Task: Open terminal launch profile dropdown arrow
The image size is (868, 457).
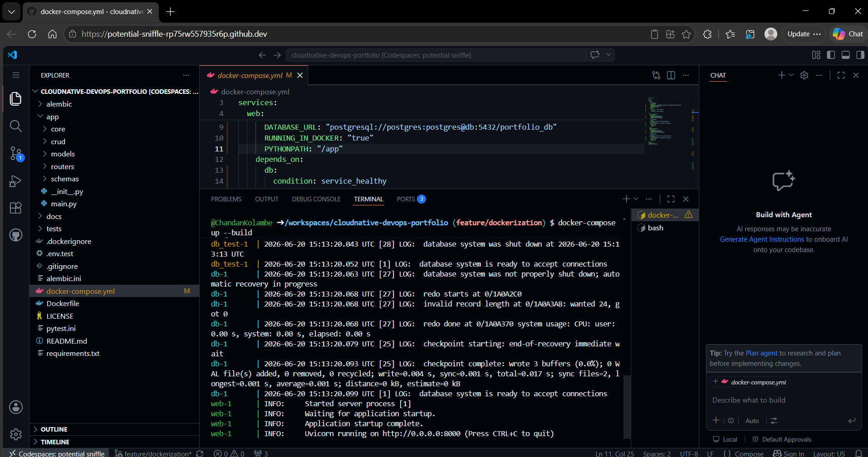Action: click(636, 199)
